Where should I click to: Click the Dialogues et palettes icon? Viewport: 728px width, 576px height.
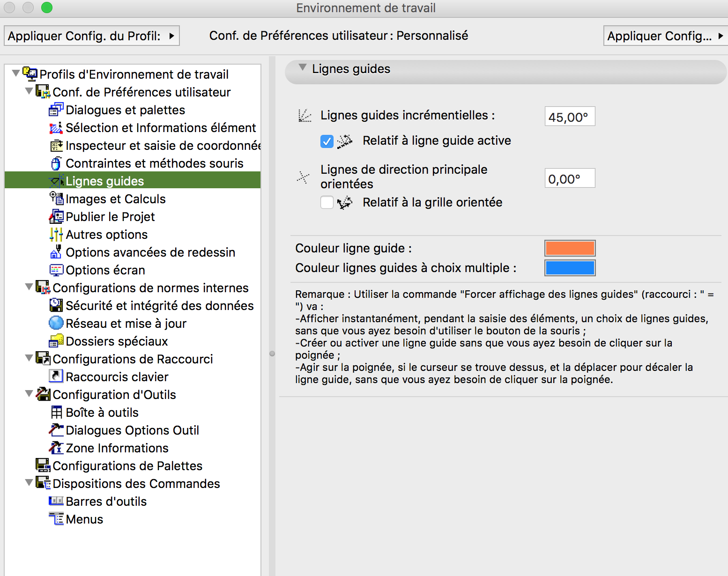(56, 110)
